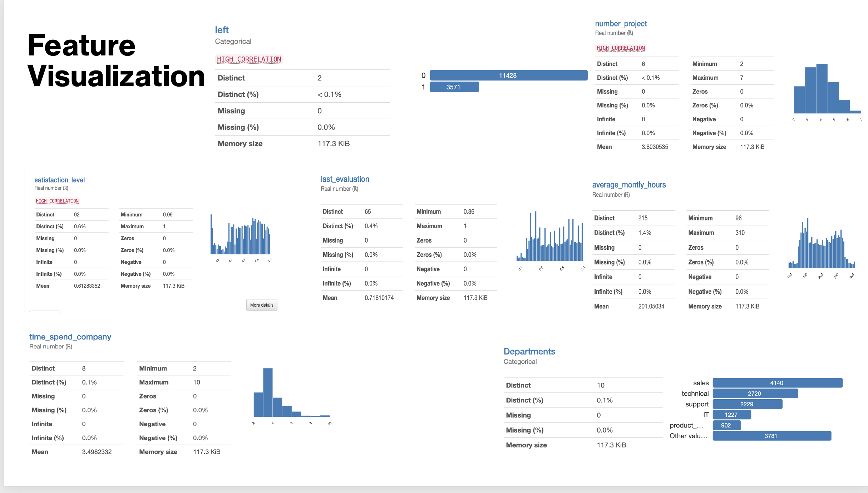Click the average_montly_hours histogram thumbnail
868x493 pixels.
pyautogui.click(x=822, y=248)
